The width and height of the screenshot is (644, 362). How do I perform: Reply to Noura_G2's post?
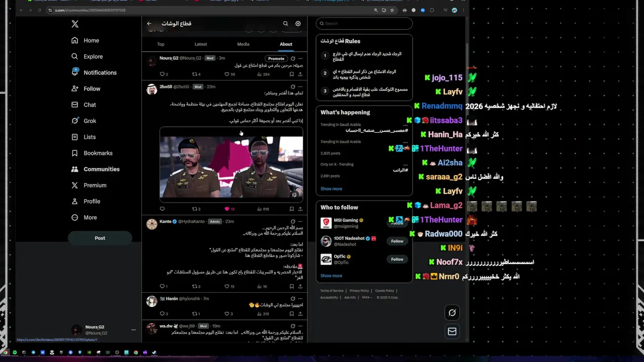(162, 74)
